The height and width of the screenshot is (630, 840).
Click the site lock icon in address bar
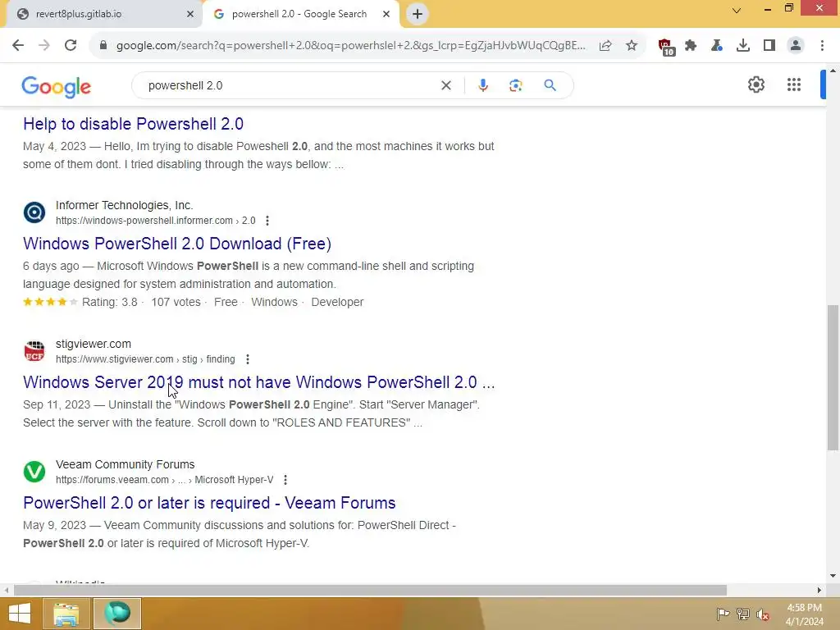click(x=103, y=46)
